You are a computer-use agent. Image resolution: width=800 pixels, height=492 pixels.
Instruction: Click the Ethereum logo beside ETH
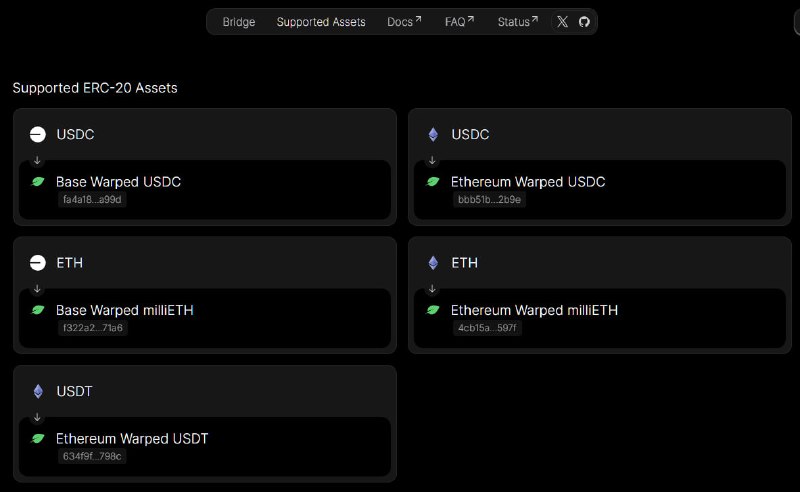[433, 263]
